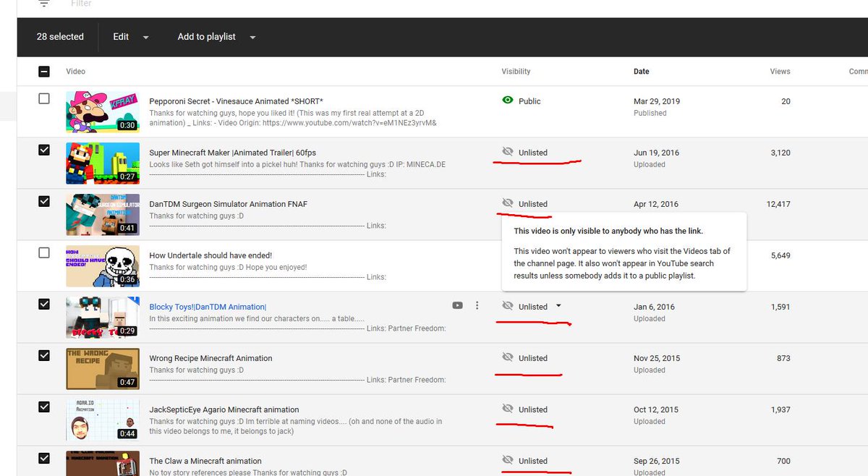Click Unlisted eye icon for Super Minecraft Maker
Image resolution: width=868 pixels, height=476 pixels.
(x=508, y=153)
